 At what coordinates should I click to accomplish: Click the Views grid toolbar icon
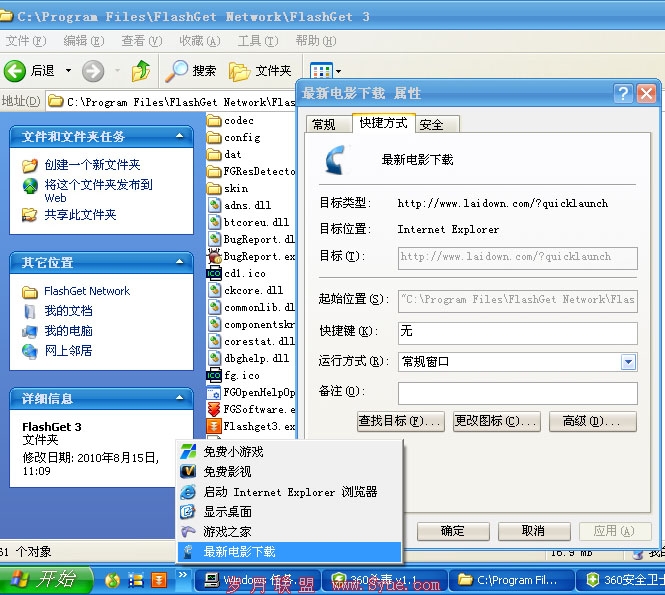coord(321,71)
